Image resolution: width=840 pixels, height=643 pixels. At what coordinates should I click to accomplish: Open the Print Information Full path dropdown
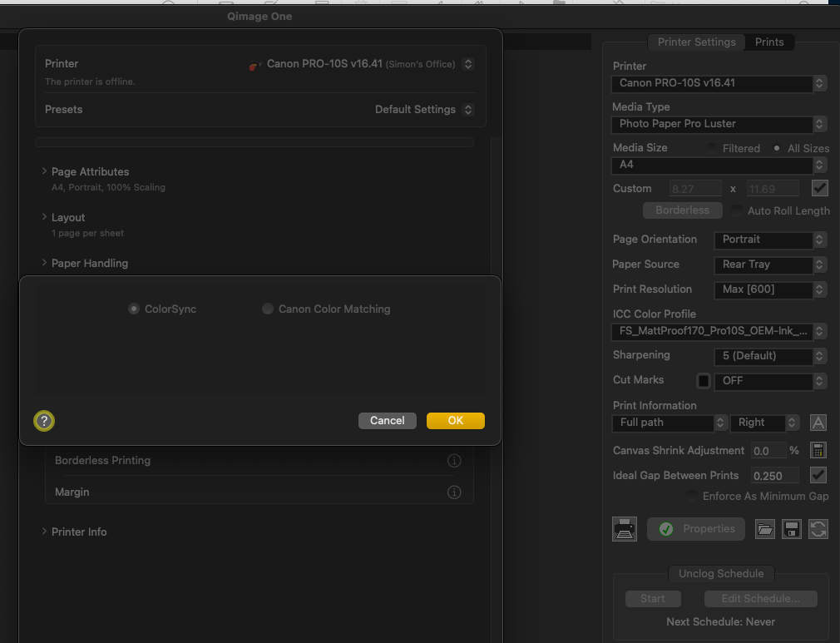[670, 423]
